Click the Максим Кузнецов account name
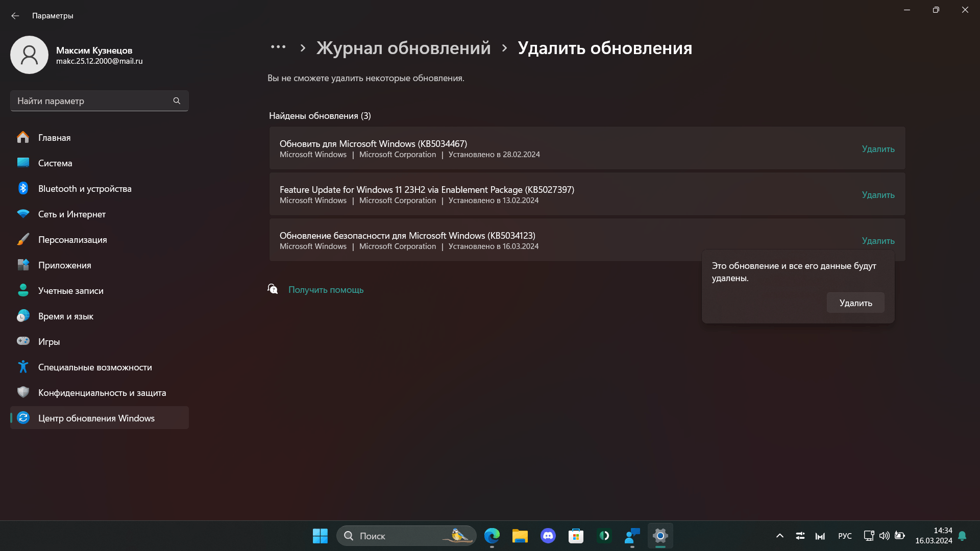 click(x=94, y=50)
